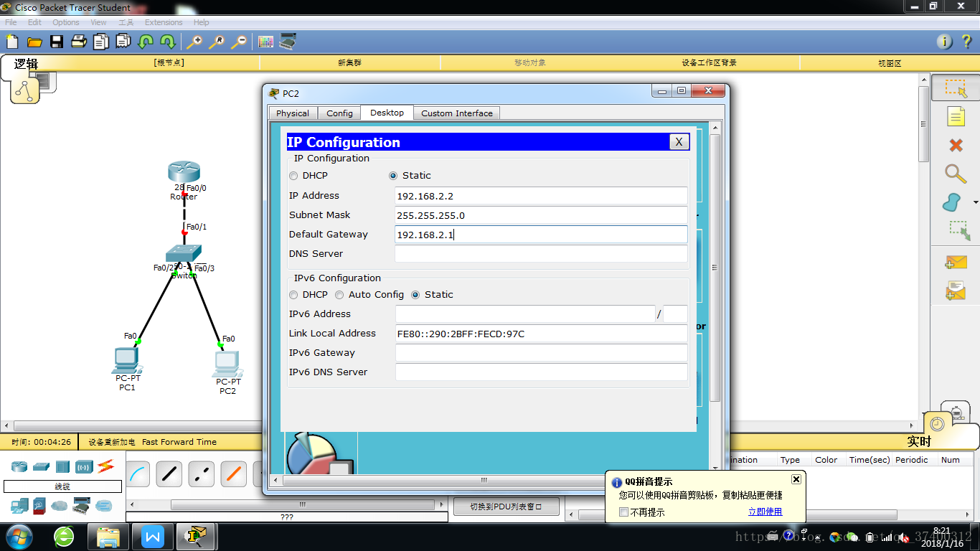Click the Zoom Out magnifier
Viewport: 980px width, 551px height.
pyautogui.click(x=239, y=42)
